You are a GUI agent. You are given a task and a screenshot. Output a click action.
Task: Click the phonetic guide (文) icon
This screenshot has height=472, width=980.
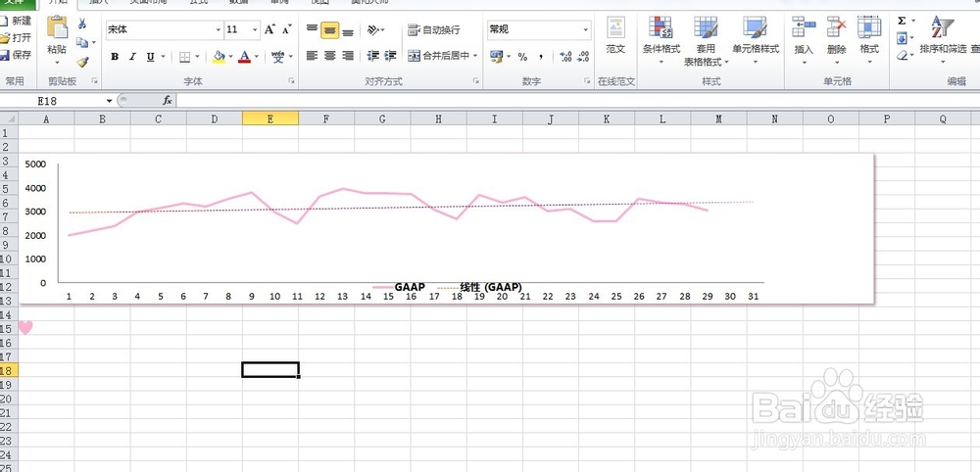(278, 57)
